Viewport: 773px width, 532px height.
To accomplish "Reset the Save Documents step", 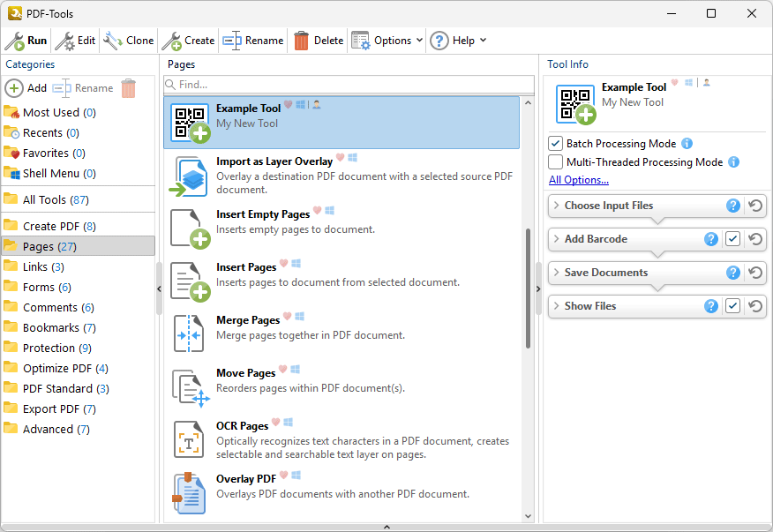I will pos(755,272).
